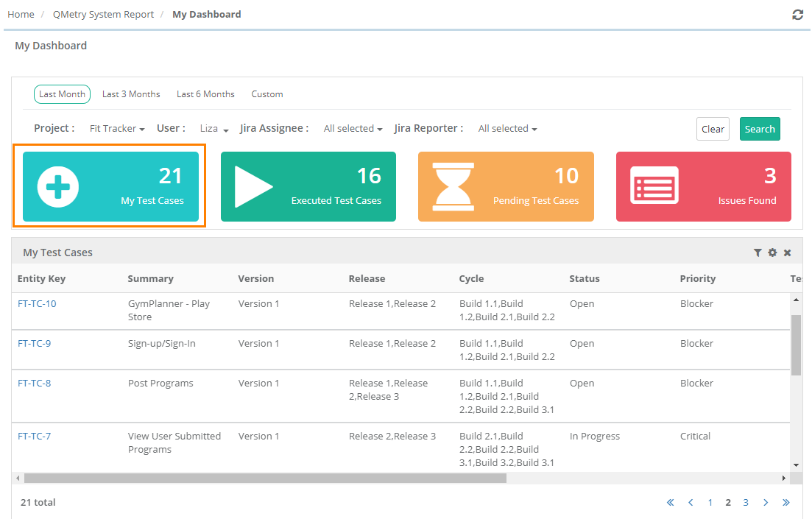Navigate to QMetry System Report breadcrumb

coord(103,15)
